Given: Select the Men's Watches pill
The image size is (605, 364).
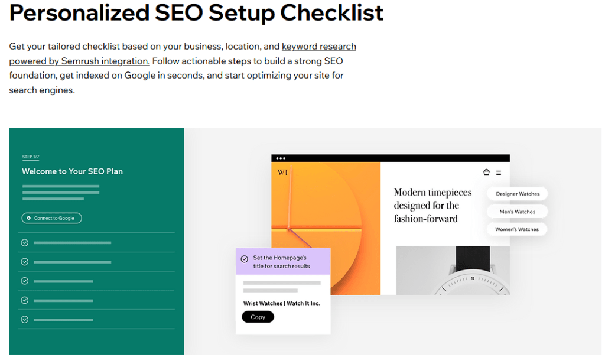Looking at the screenshot, I should click(x=518, y=212).
